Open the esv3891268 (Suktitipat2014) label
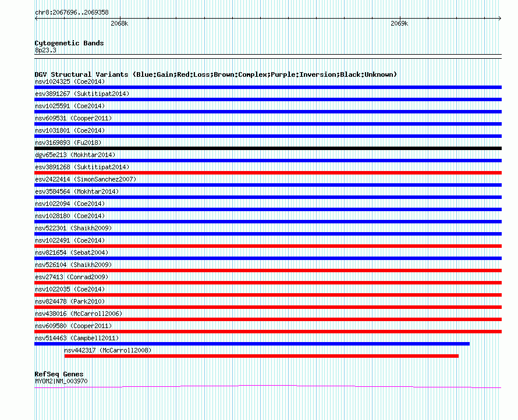Viewport: 518px width, 420px height. (x=82, y=167)
